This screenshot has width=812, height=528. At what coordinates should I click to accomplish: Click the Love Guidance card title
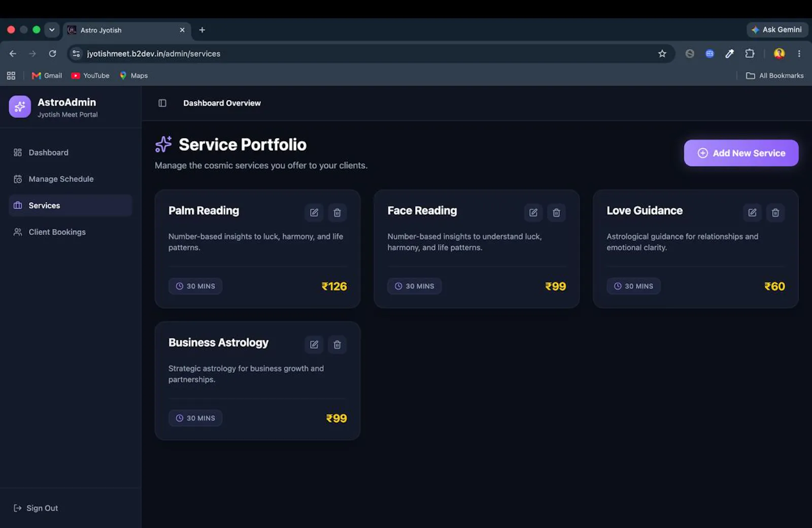tap(645, 211)
